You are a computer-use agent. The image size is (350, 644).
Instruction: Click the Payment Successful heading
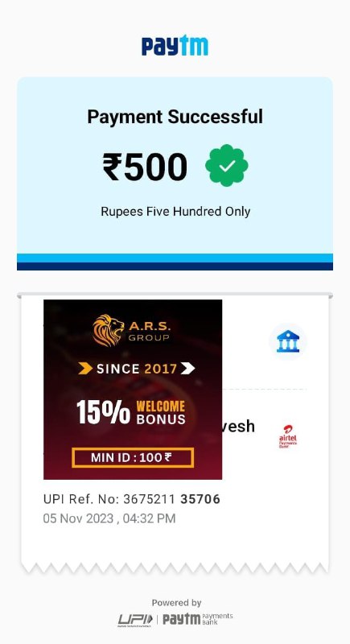(175, 117)
